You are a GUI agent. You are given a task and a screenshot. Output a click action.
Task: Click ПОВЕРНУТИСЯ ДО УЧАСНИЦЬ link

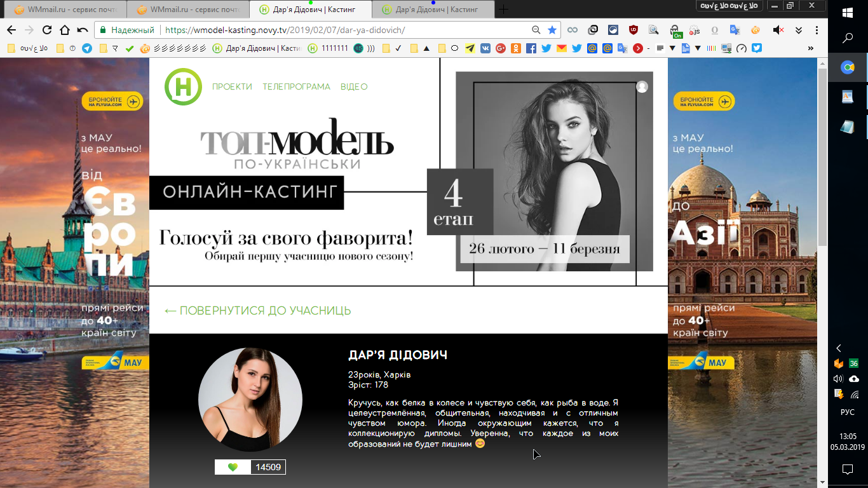coord(257,311)
